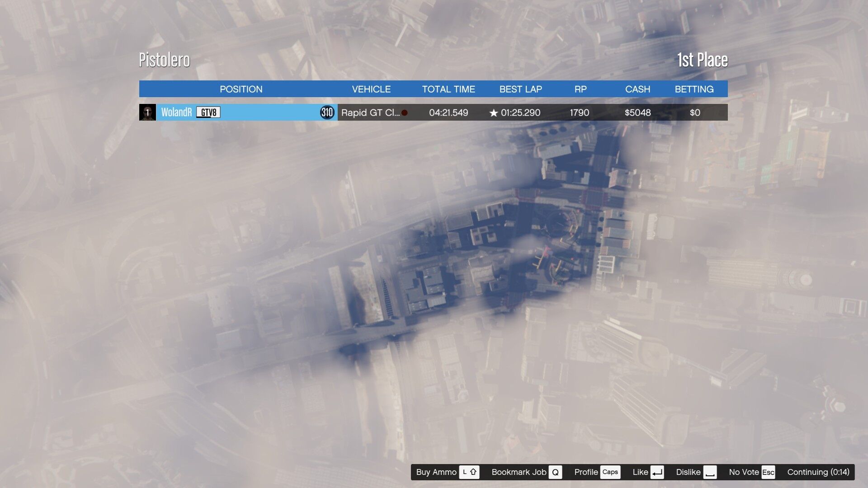Click the Like enter key icon
Image resolution: width=868 pixels, height=488 pixels.
[657, 472]
